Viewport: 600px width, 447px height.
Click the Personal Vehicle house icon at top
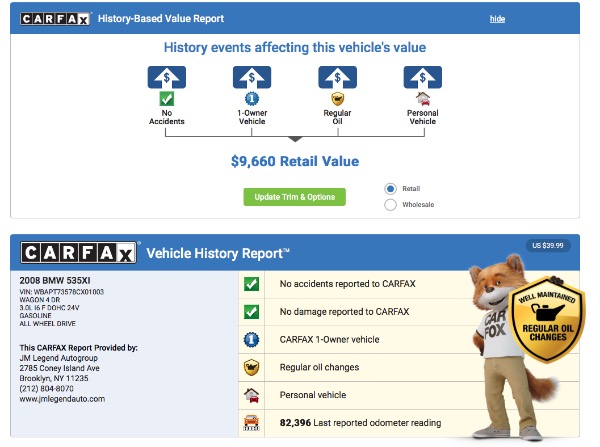click(423, 99)
